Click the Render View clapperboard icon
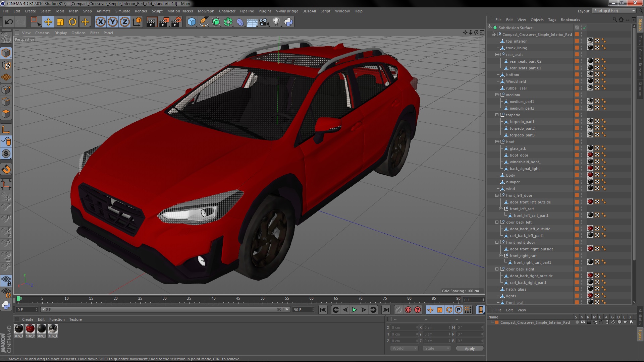This screenshot has height=362, width=644. 151,22
